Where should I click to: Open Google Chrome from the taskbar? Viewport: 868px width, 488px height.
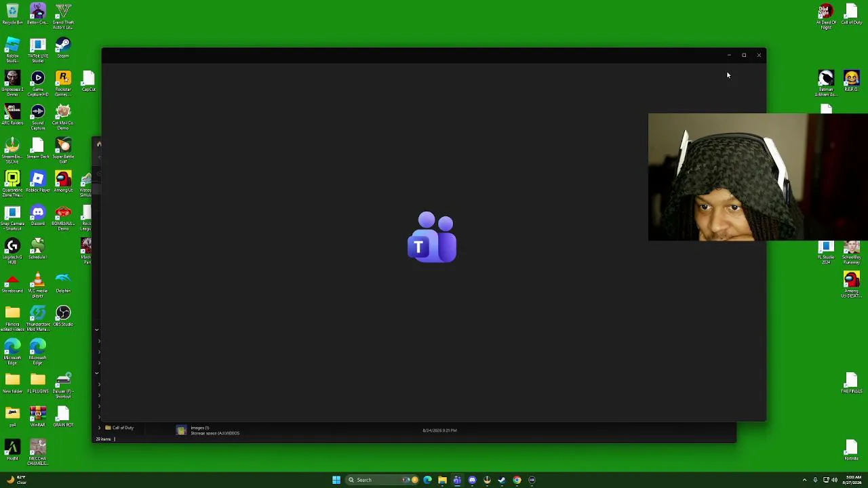(x=517, y=480)
